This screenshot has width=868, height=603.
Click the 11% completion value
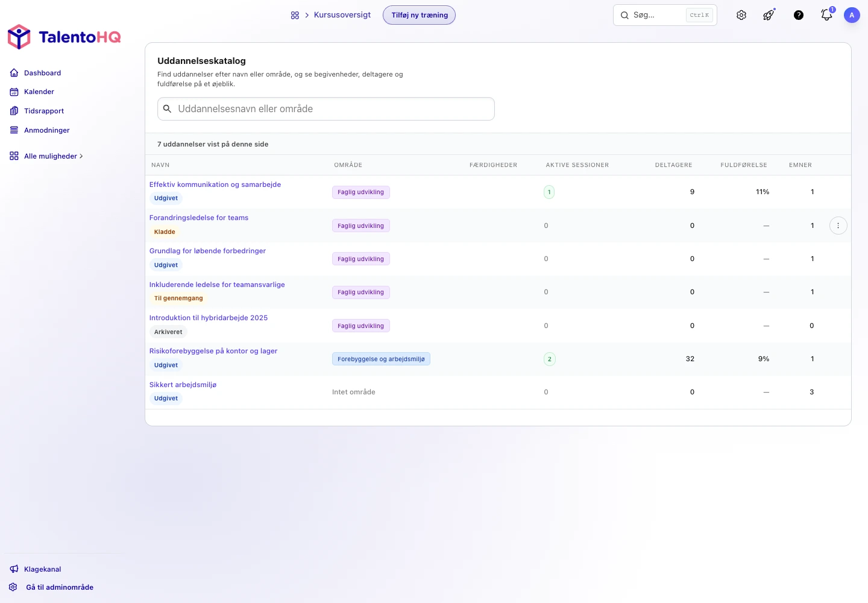pyautogui.click(x=763, y=192)
